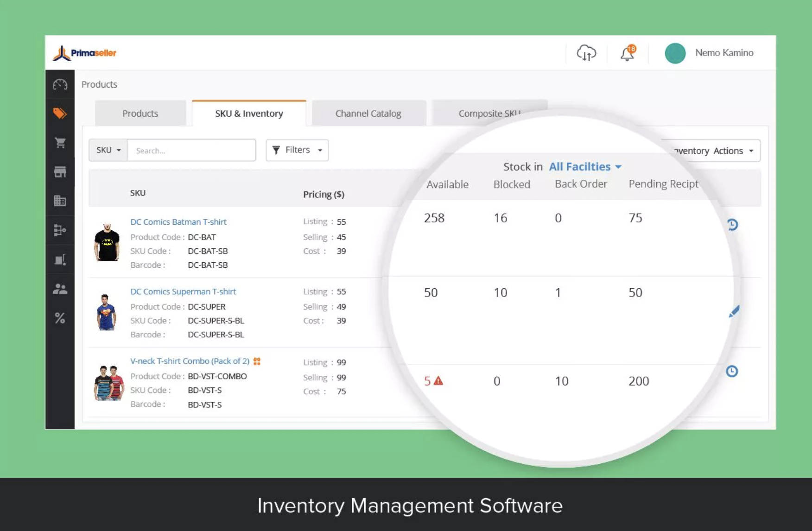
Task: Open DC Comics Superman T-shirt link
Action: coord(183,291)
